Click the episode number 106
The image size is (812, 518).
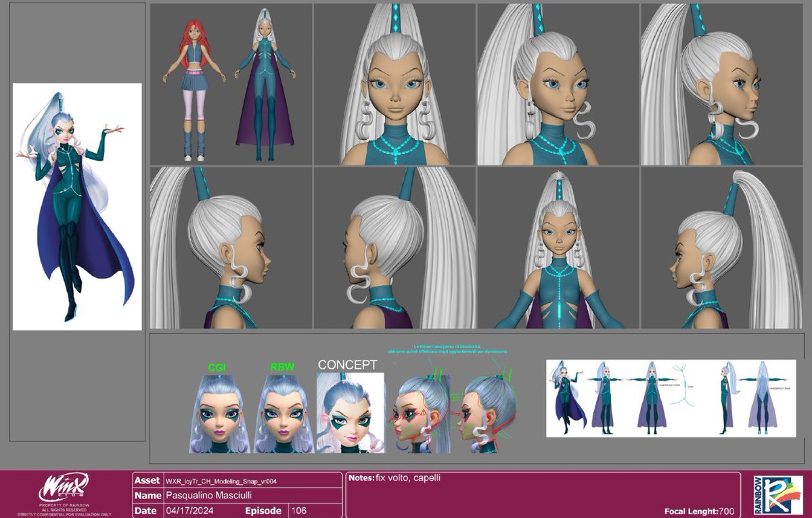(x=298, y=511)
